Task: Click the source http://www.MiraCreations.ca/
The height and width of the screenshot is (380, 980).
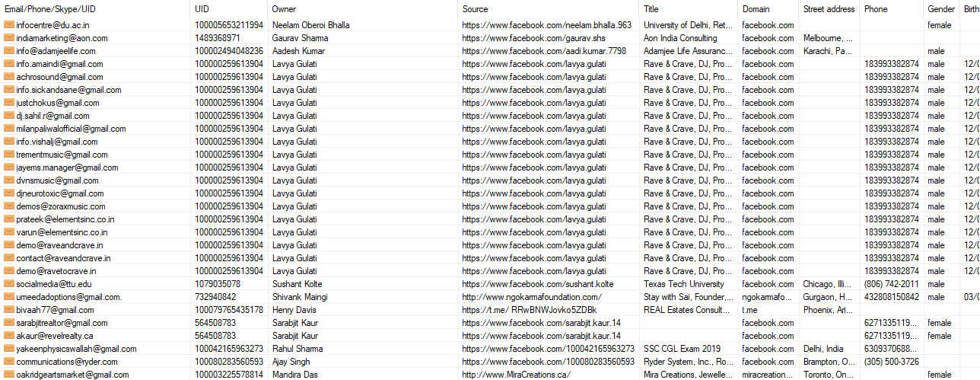Action: pyautogui.click(x=516, y=375)
